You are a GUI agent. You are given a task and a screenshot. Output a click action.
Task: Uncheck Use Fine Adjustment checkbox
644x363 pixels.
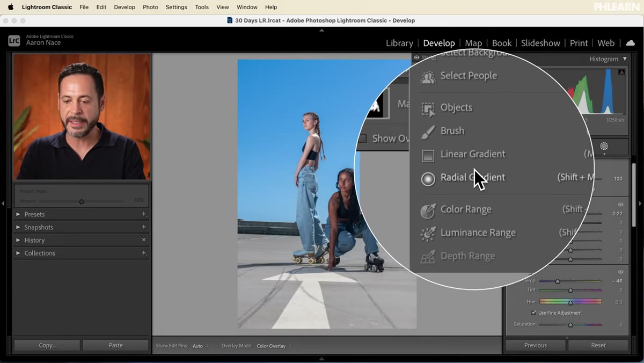coord(534,313)
